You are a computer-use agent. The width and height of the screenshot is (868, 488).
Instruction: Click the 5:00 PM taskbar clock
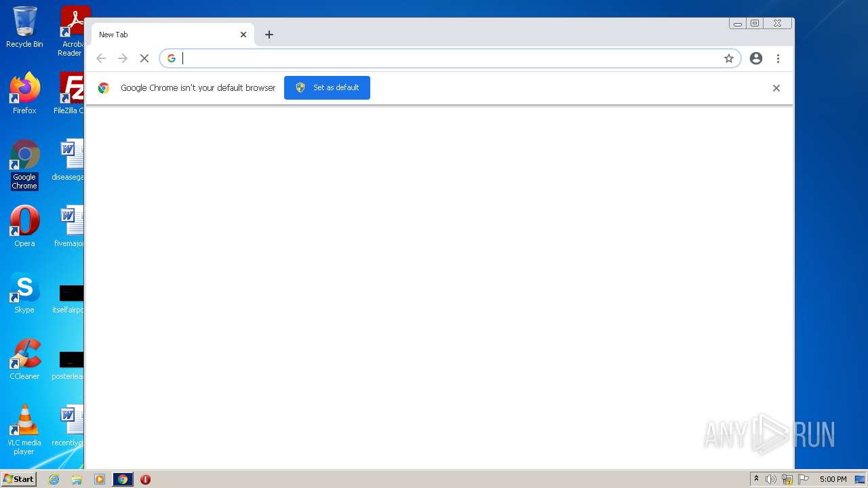[833, 479]
